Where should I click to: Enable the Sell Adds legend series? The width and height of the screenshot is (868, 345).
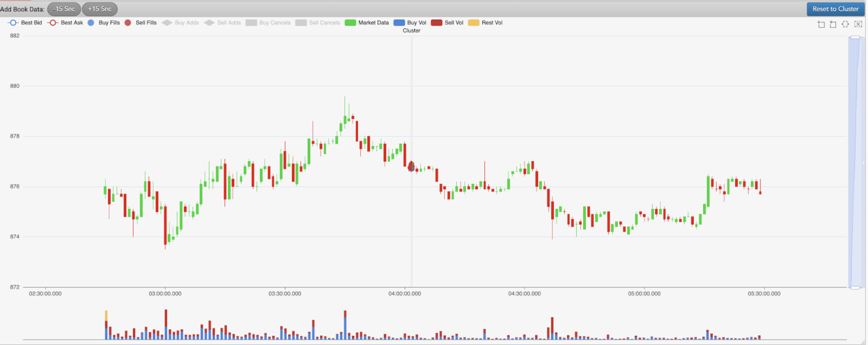click(x=222, y=23)
